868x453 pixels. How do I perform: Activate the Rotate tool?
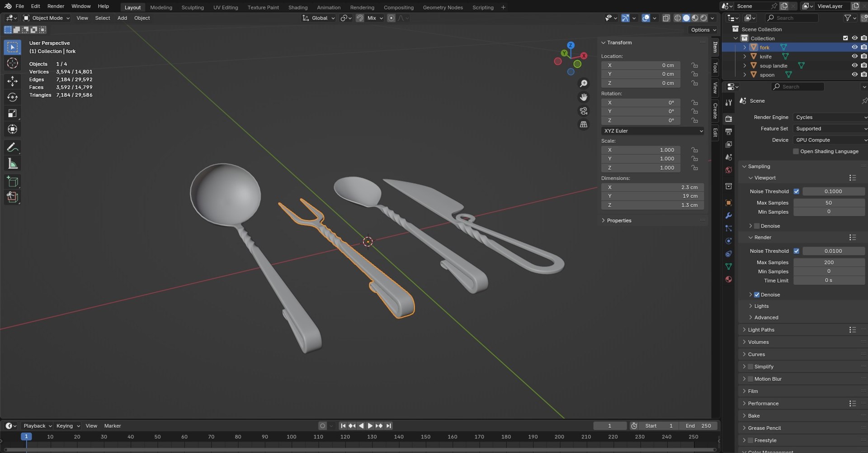pyautogui.click(x=12, y=97)
